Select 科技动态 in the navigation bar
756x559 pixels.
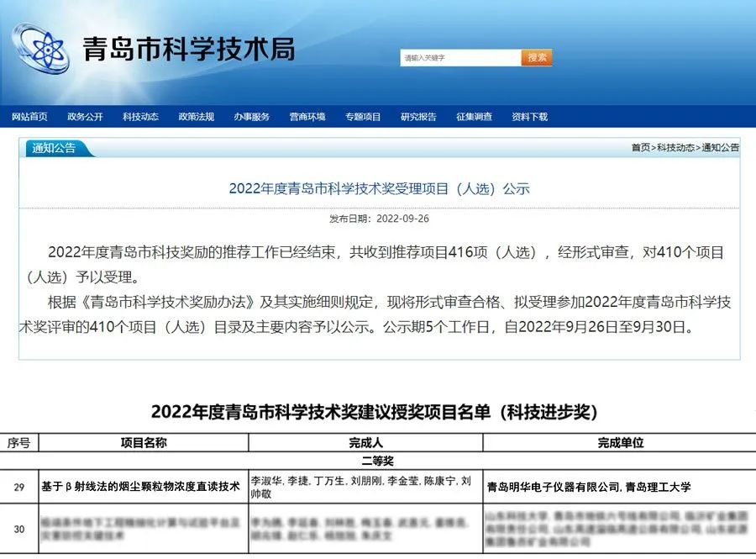(x=140, y=117)
